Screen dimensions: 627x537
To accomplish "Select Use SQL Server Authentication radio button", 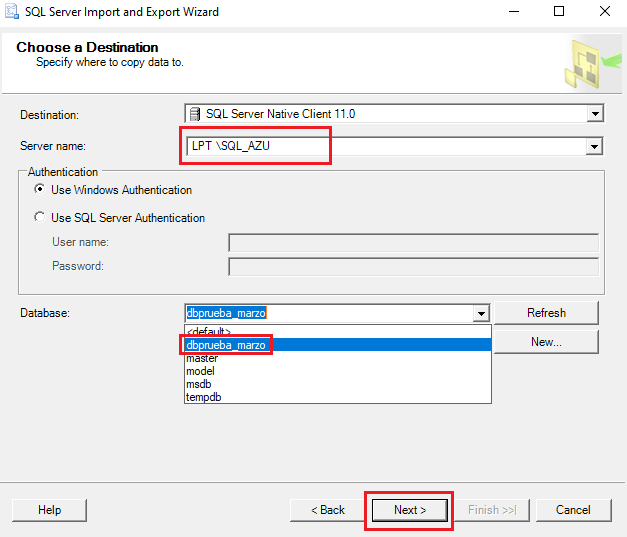I will click(39, 217).
